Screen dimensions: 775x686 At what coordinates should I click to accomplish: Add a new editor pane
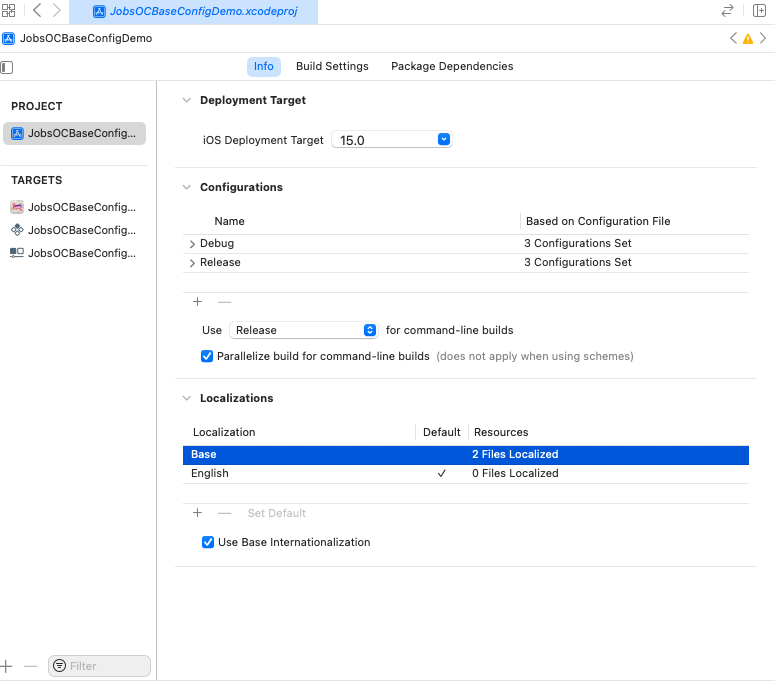(759, 10)
